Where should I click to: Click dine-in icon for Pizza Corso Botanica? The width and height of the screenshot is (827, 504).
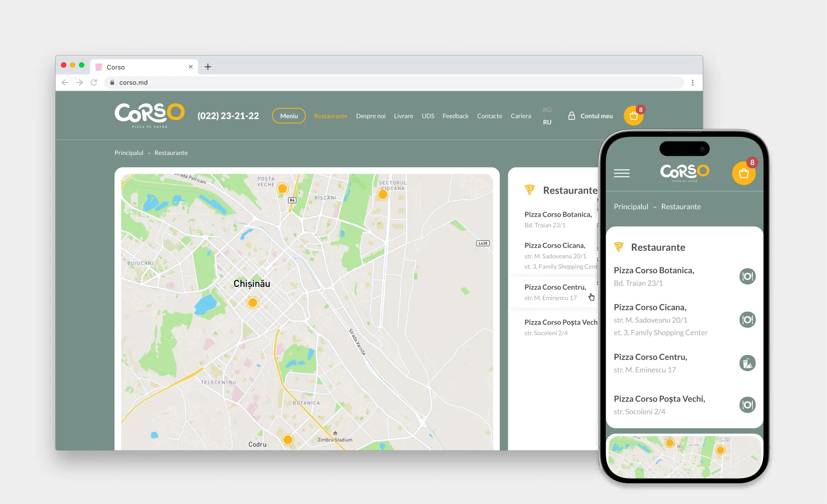[x=747, y=277]
